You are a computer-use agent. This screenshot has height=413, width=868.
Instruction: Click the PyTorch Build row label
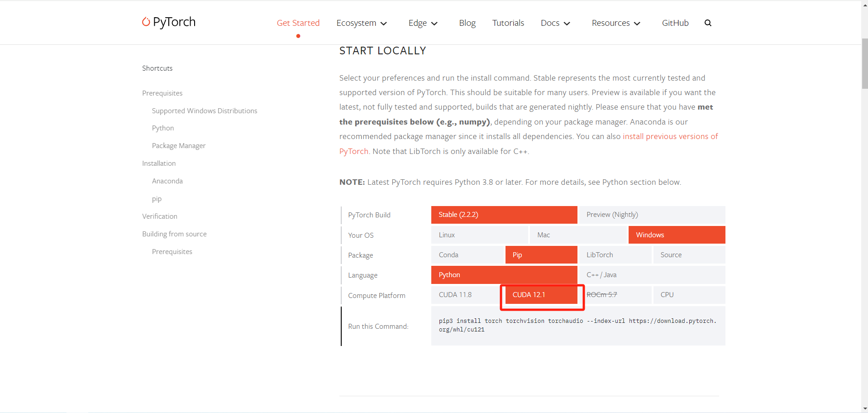click(x=369, y=215)
